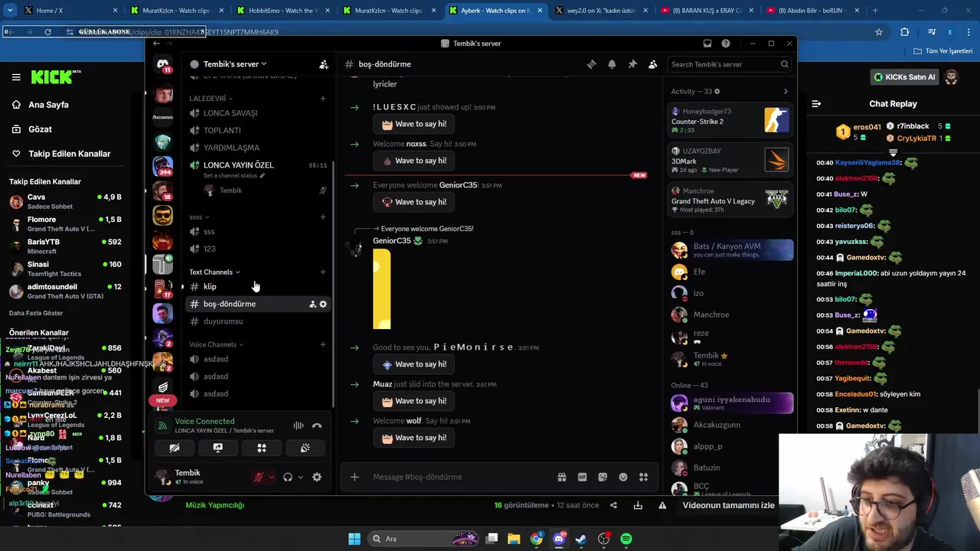Open Kick hamburger menu
The width and height of the screenshot is (980, 551).
tap(16, 77)
